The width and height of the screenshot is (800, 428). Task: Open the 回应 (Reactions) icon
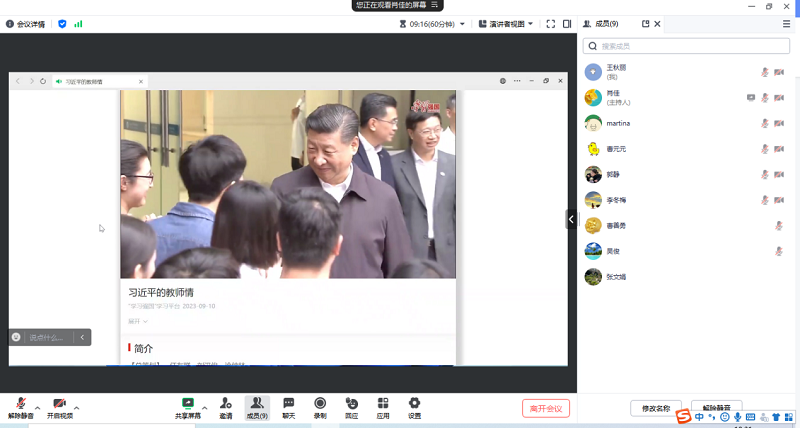pyautogui.click(x=351, y=407)
